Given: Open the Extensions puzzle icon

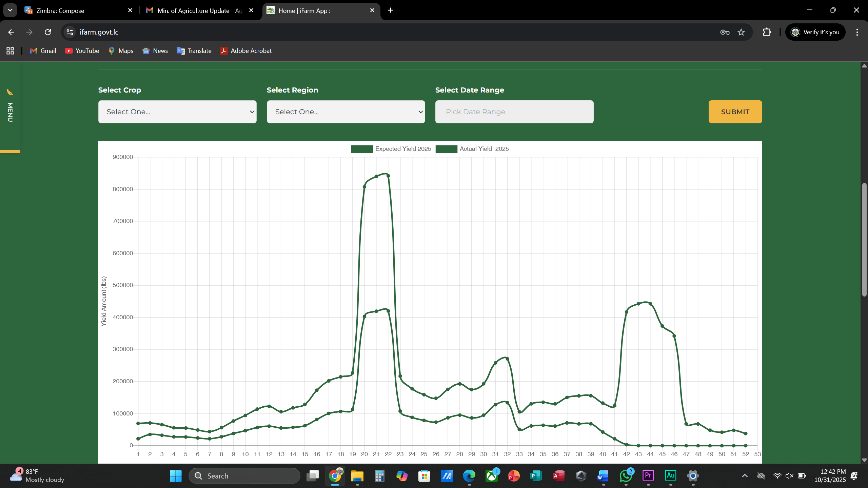Looking at the screenshot, I should point(767,32).
